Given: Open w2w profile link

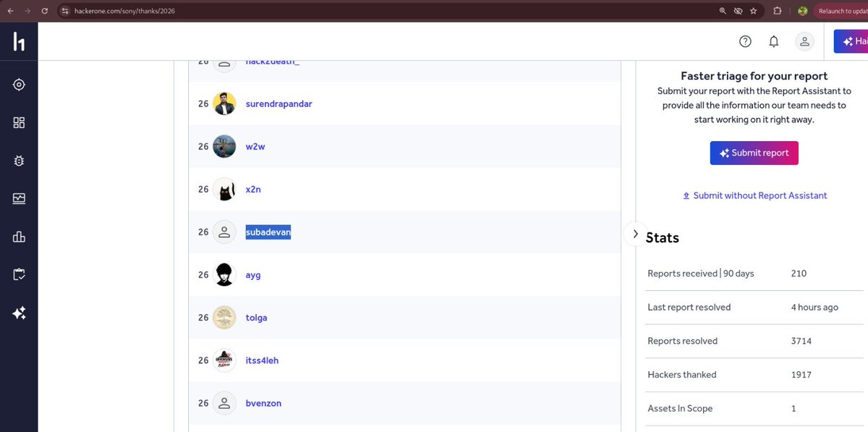Looking at the screenshot, I should (x=255, y=146).
